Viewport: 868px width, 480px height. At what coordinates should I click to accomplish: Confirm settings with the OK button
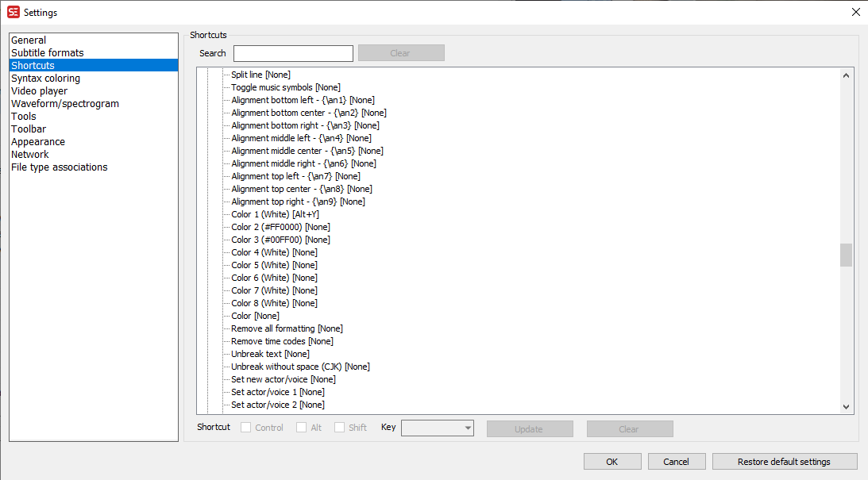click(612, 461)
